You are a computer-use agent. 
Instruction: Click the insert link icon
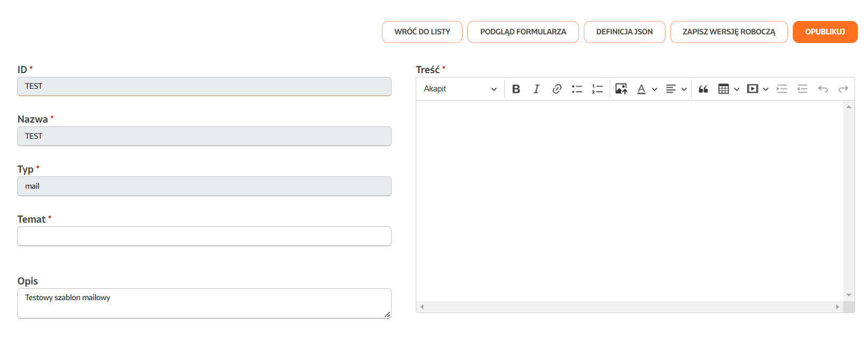pos(556,89)
